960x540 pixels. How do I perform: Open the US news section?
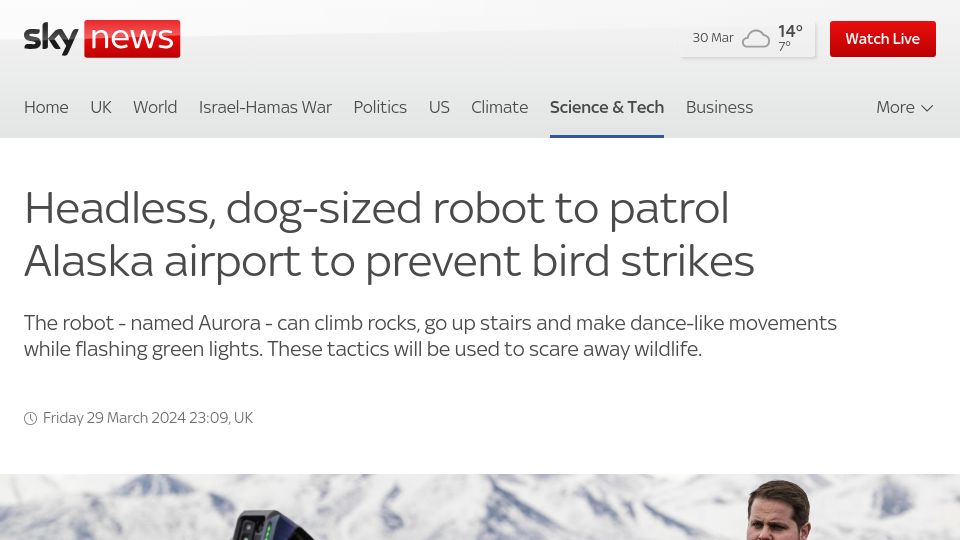[439, 107]
